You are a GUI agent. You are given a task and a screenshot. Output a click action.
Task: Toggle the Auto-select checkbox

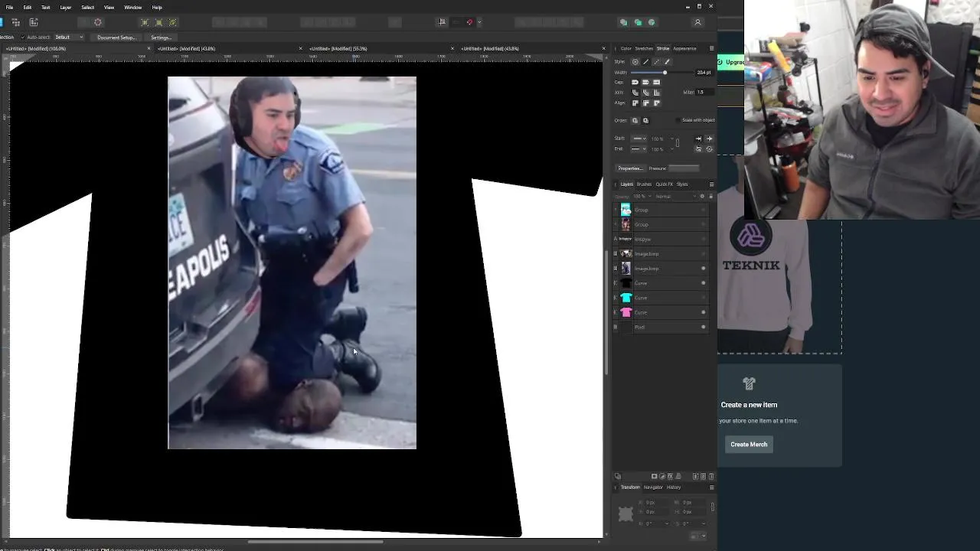click(x=23, y=37)
